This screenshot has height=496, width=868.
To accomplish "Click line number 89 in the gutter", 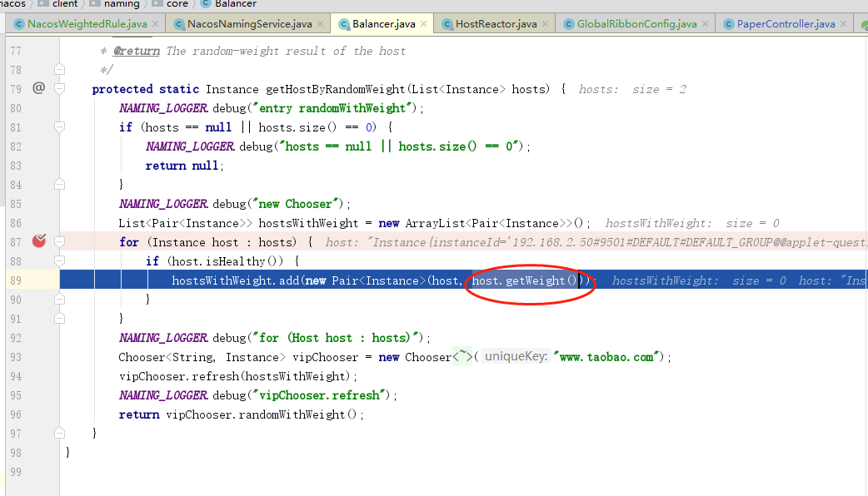I will tap(16, 280).
